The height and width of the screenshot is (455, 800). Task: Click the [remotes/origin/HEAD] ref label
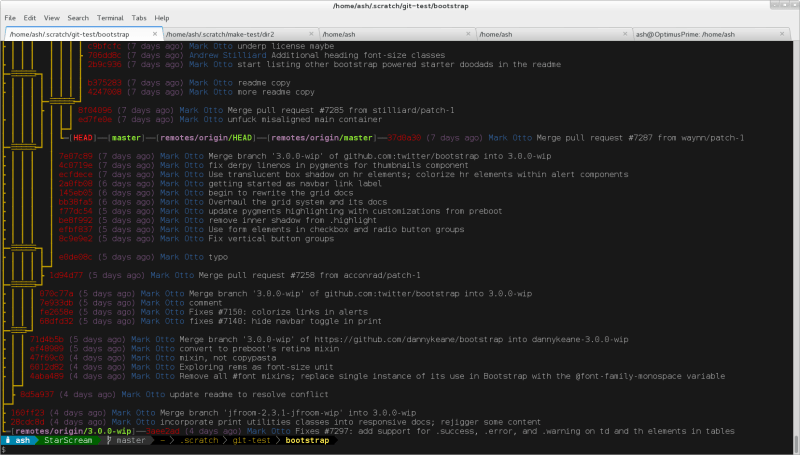tap(206, 138)
